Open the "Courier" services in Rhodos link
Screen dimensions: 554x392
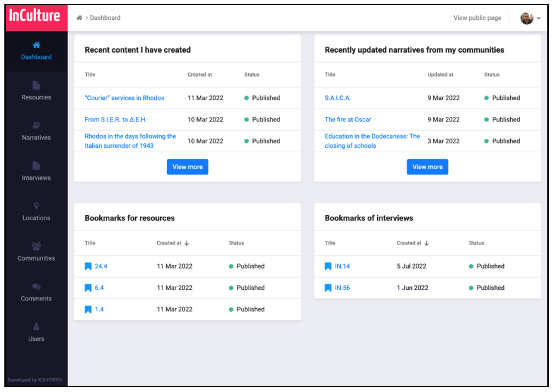point(124,98)
